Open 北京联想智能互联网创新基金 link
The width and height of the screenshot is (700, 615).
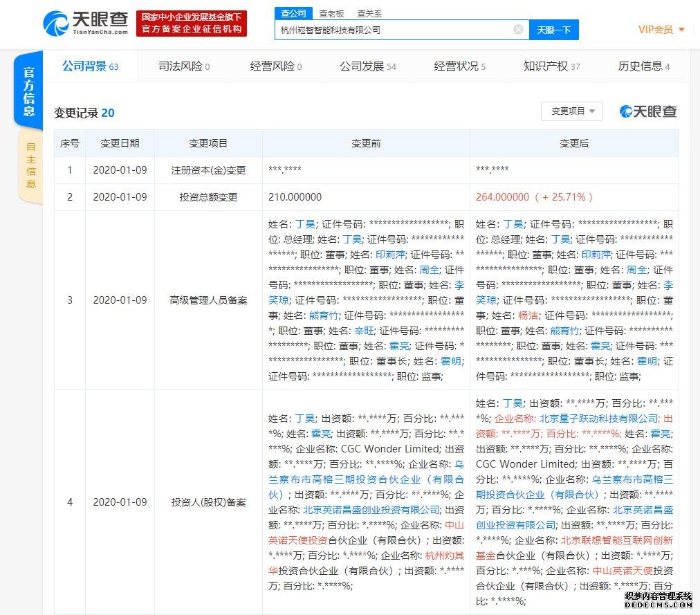(x=574, y=548)
